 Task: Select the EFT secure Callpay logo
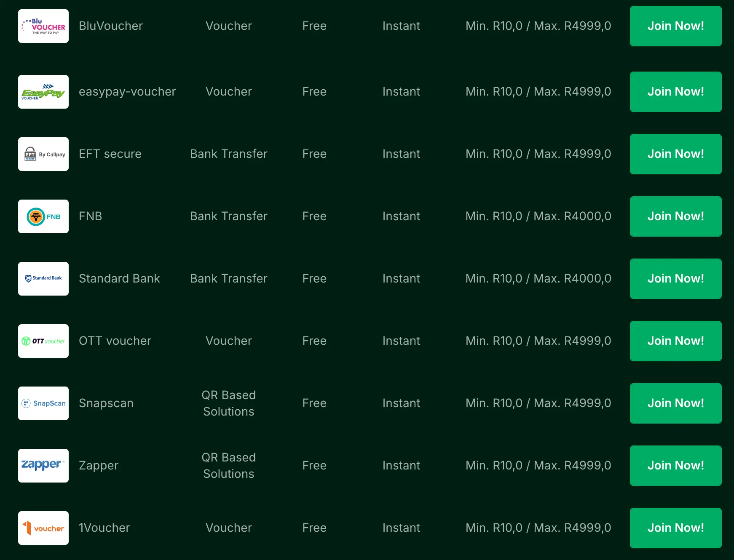click(x=43, y=154)
